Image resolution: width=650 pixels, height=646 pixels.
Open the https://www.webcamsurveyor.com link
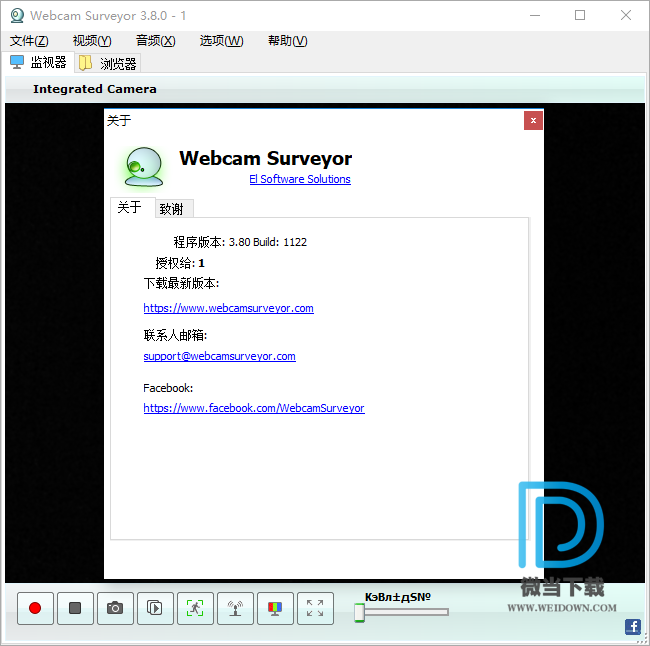click(228, 308)
